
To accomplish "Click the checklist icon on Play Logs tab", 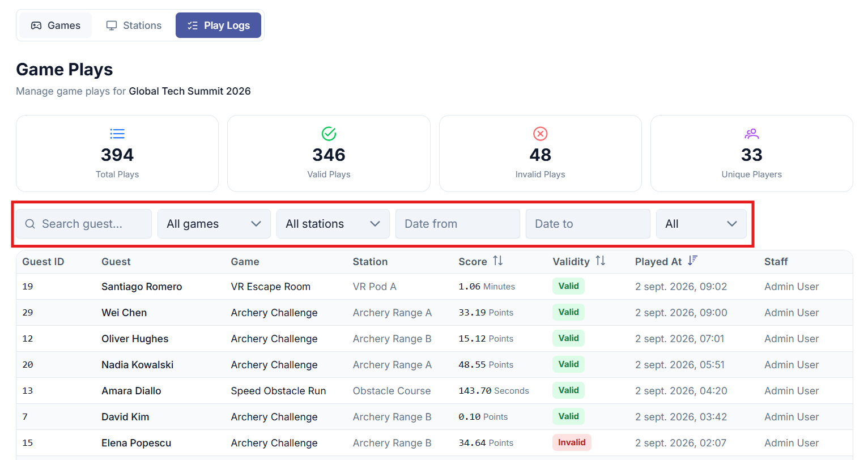I will click(193, 25).
